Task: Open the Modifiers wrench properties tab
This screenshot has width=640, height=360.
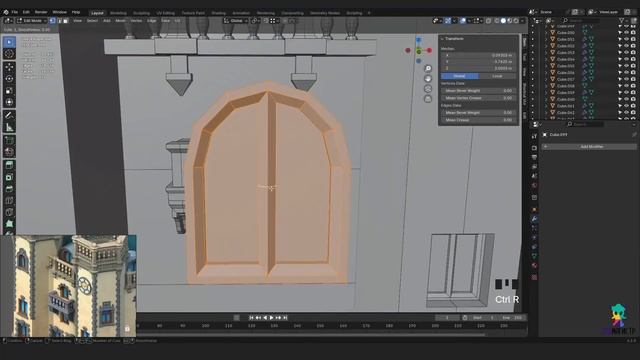Action: tap(534, 219)
